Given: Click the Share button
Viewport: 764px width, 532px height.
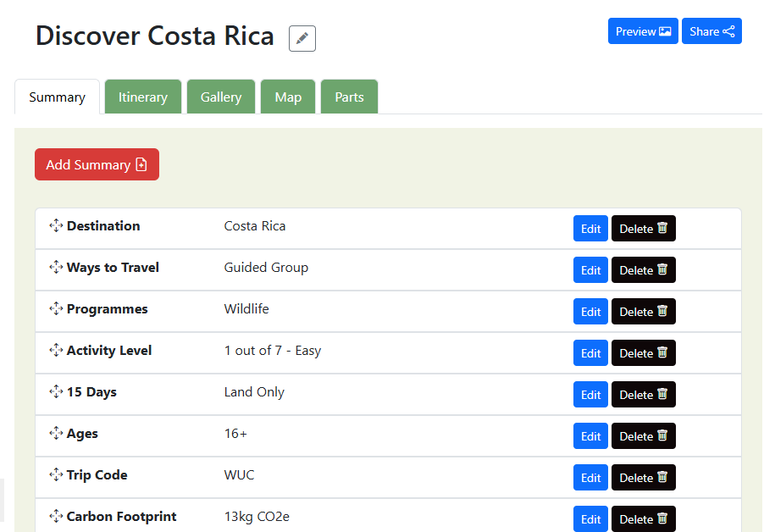Looking at the screenshot, I should tap(711, 31).
